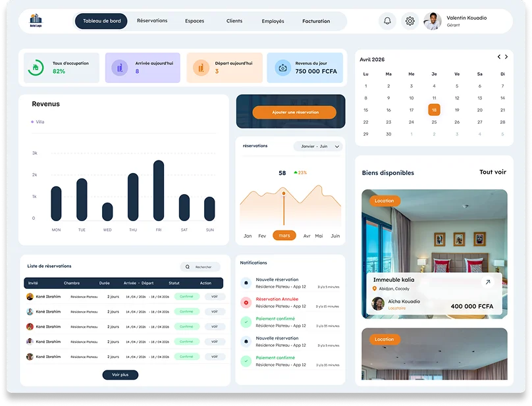Switch to the Réservations tab

coord(152,21)
